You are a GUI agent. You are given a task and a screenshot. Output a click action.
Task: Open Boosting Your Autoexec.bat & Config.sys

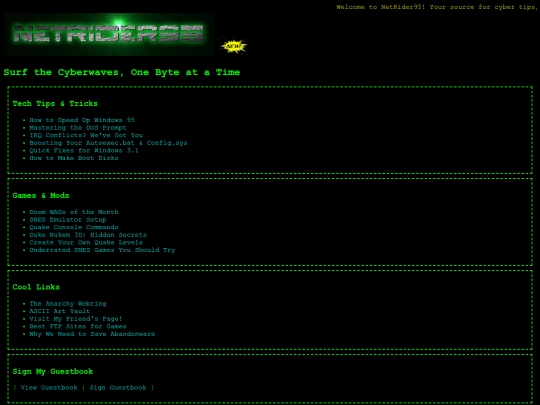108,143
